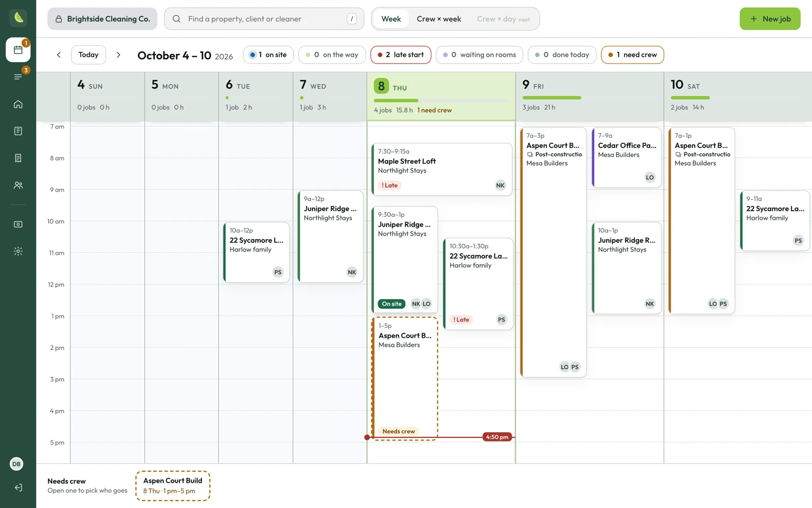Open Thursday's Aspen Court needs-crew job card
812x508 pixels.
coord(404,378)
